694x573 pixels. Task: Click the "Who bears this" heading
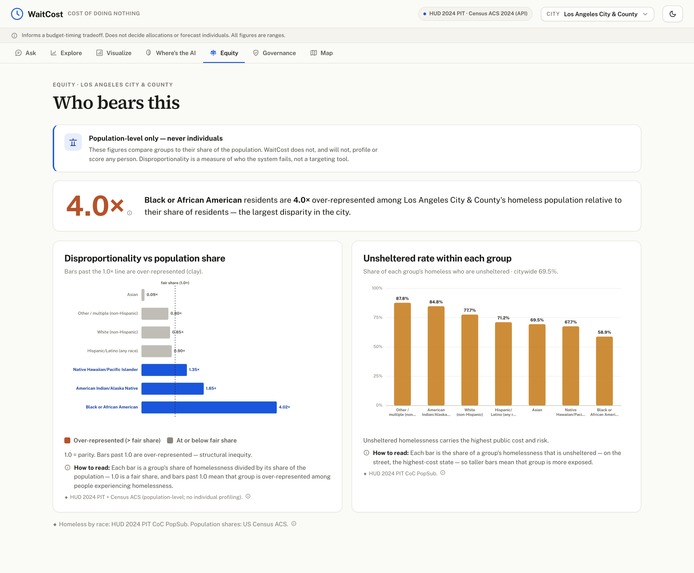[116, 103]
